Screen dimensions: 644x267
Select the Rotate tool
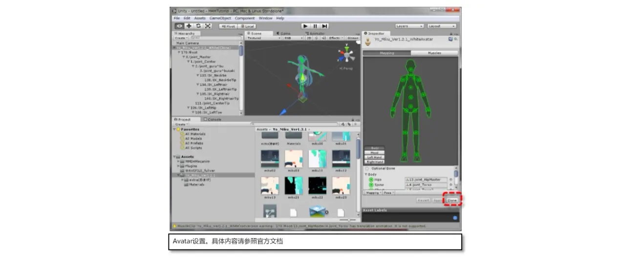click(x=198, y=26)
